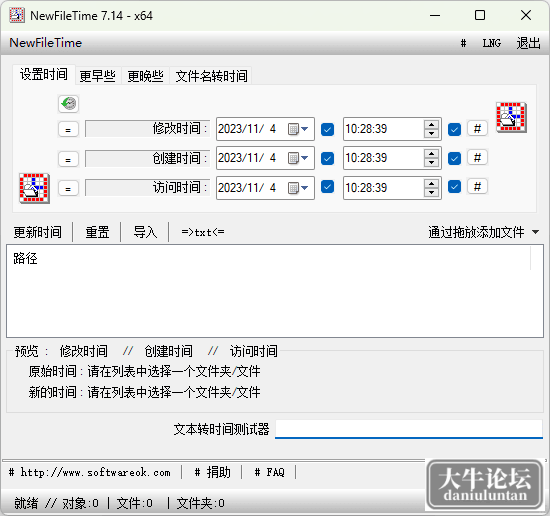Click the 路径 column header in file list
This screenshot has width=550, height=516.
click(268, 258)
